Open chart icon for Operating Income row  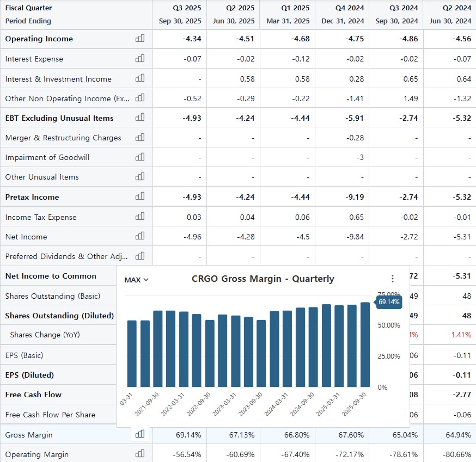(x=140, y=39)
